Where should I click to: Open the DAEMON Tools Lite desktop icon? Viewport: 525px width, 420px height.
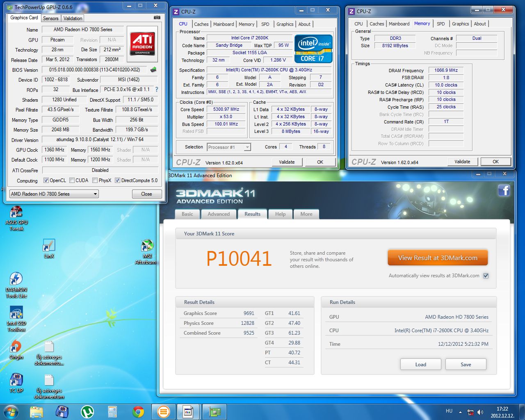[16, 285]
